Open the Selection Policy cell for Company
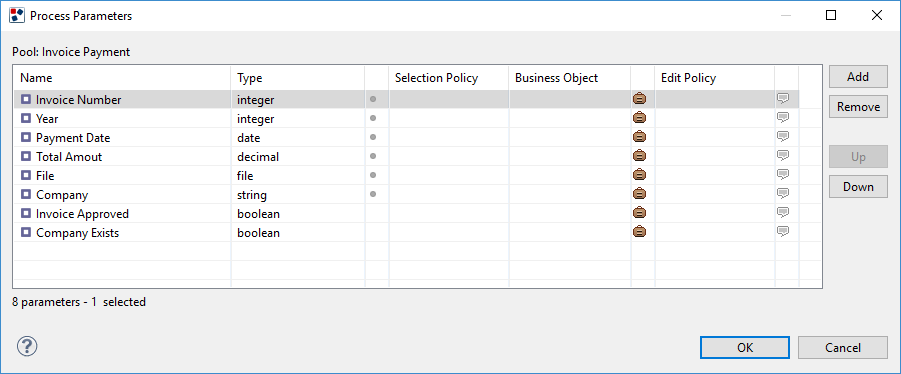The width and height of the screenshot is (901, 374). (x=449, y=194)
